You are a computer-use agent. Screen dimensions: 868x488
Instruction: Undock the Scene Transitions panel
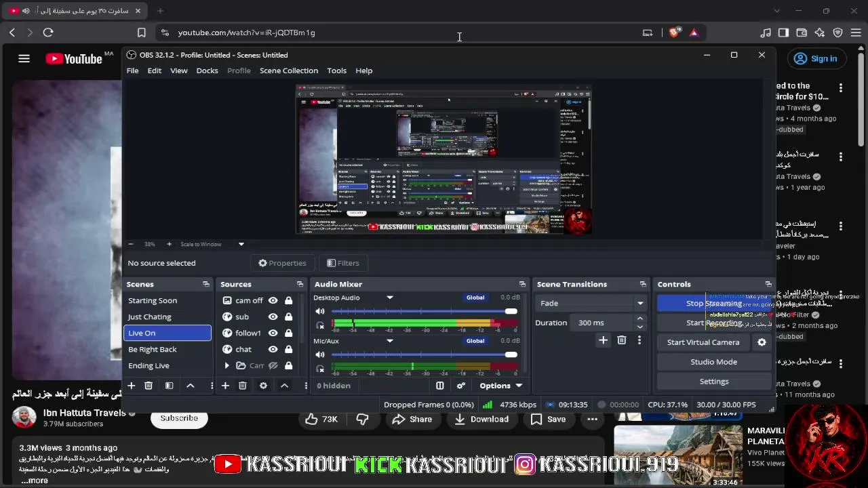point(643,285)
